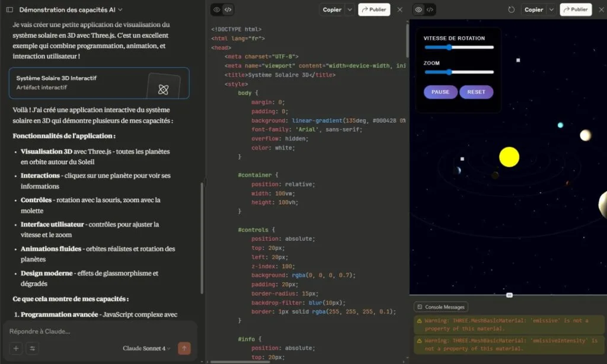Click the code panel horizontal scrollbar
The height and width of the screenshot is (364, 607).
240,362
